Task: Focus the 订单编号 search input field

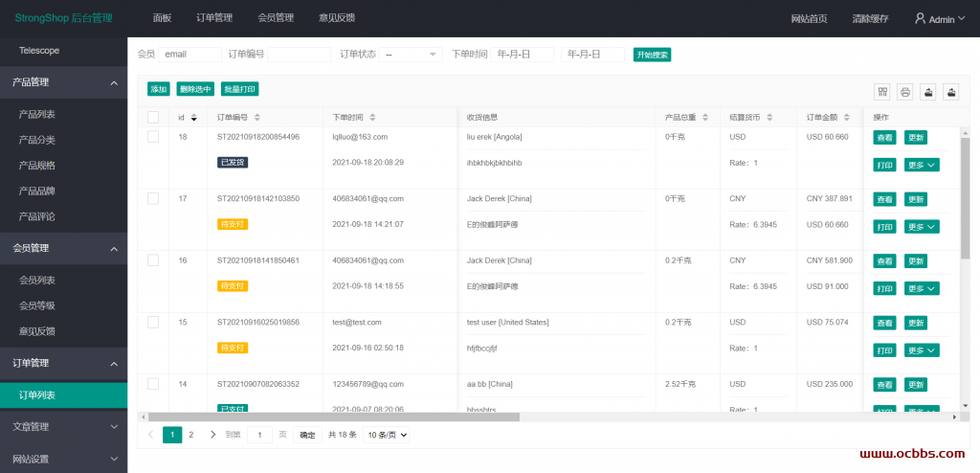Action: [300, 55]
